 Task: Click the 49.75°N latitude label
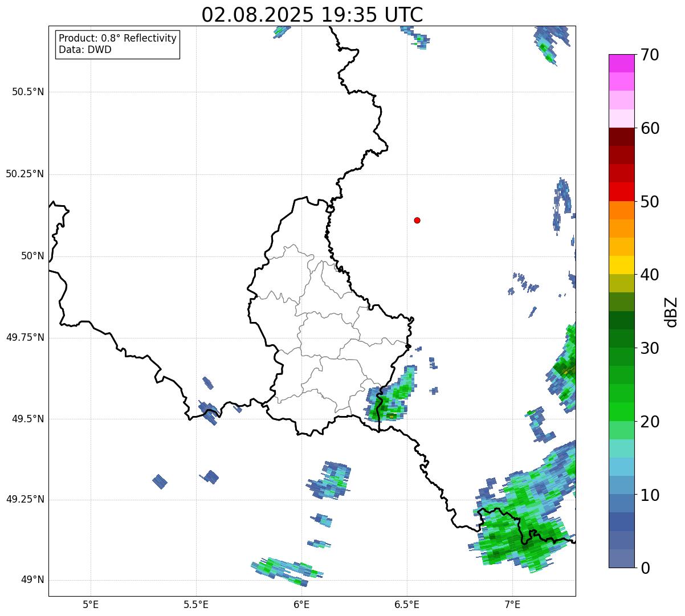click(x=25, y=337)
